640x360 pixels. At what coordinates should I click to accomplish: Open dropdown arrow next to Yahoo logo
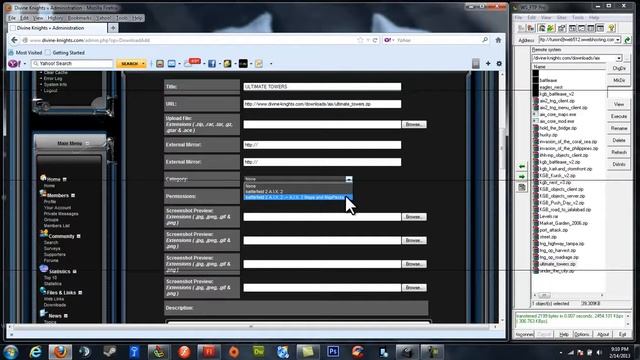tap(24, 64)
